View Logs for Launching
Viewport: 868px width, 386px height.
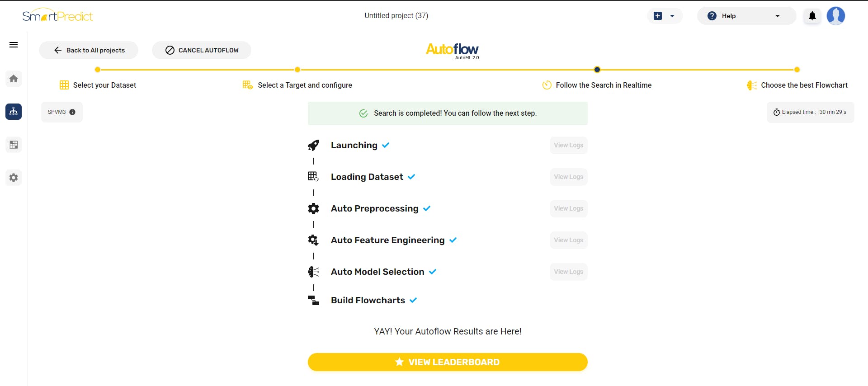[x=569, y=145]
